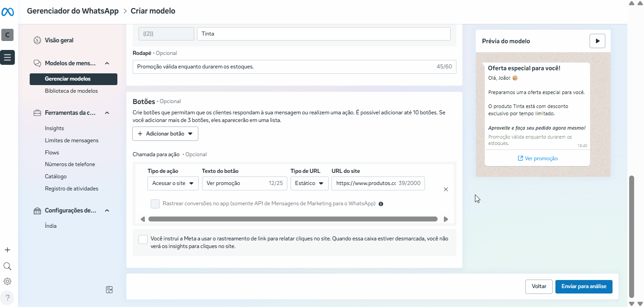Click the help question mark icon
644x307 pixels.
tap(7, 297)
